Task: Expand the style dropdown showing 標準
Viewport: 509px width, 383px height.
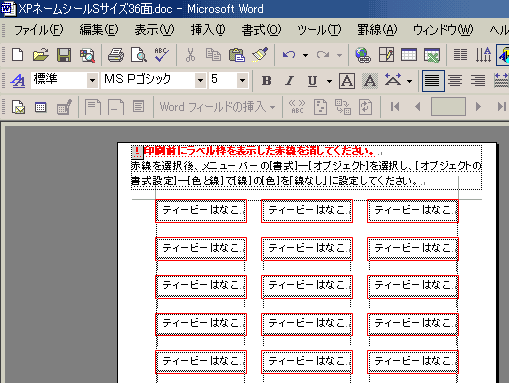Action: [92, 80]
